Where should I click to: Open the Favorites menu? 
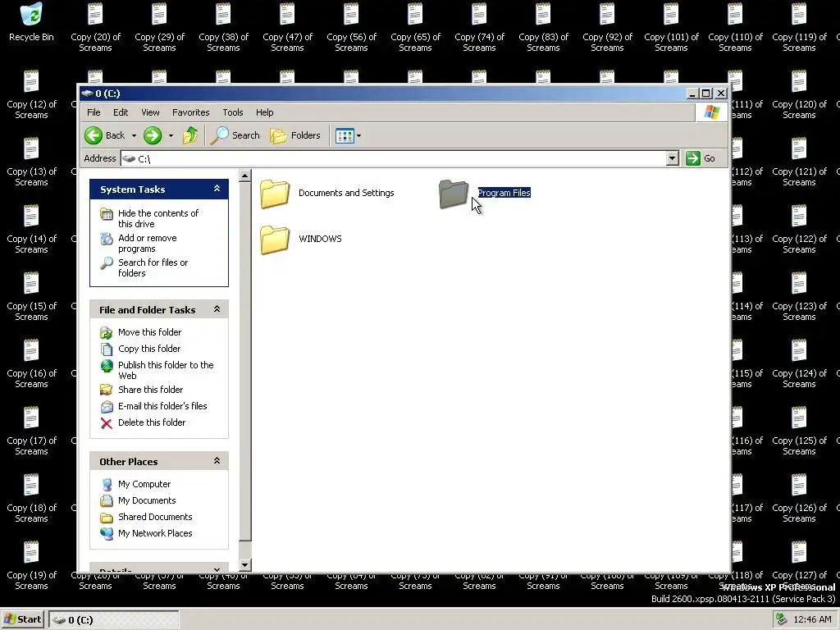pos(190,112)
